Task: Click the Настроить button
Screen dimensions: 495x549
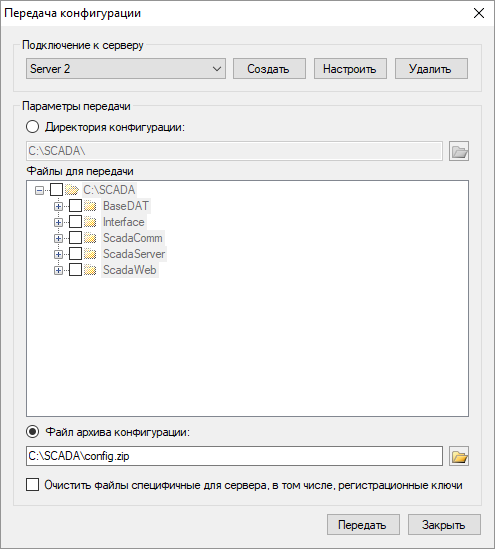Action: (x=350, y=69)
